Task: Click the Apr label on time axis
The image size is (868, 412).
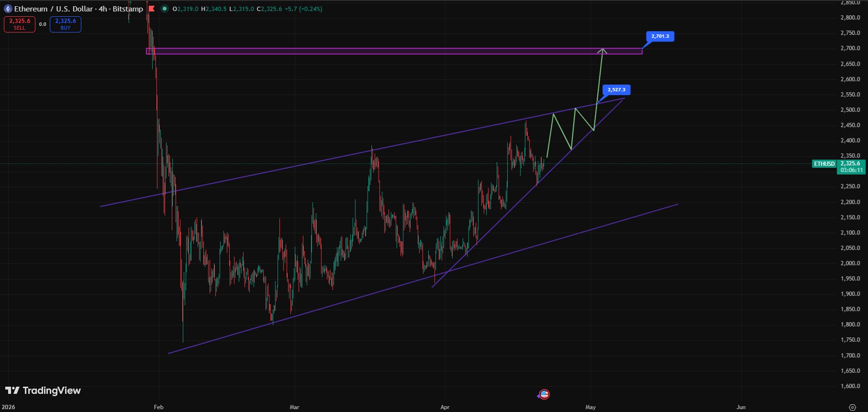Action: pos(445,407)
